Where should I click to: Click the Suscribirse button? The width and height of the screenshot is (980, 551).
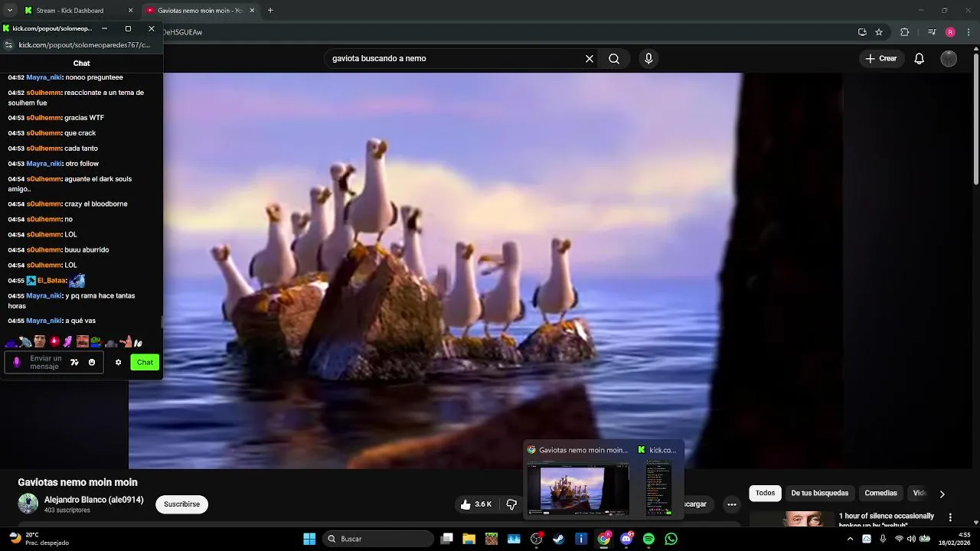pos(181,504)
